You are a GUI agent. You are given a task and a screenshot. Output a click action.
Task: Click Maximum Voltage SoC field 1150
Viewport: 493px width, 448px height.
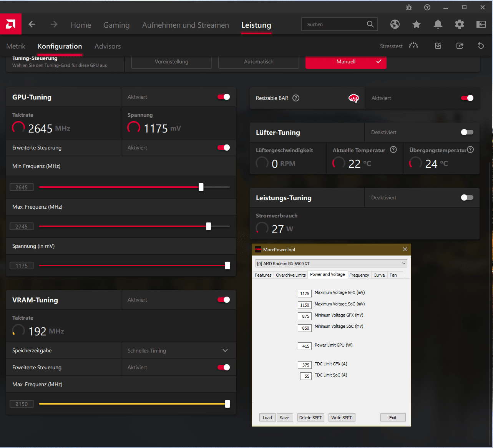tap(305, 305)
